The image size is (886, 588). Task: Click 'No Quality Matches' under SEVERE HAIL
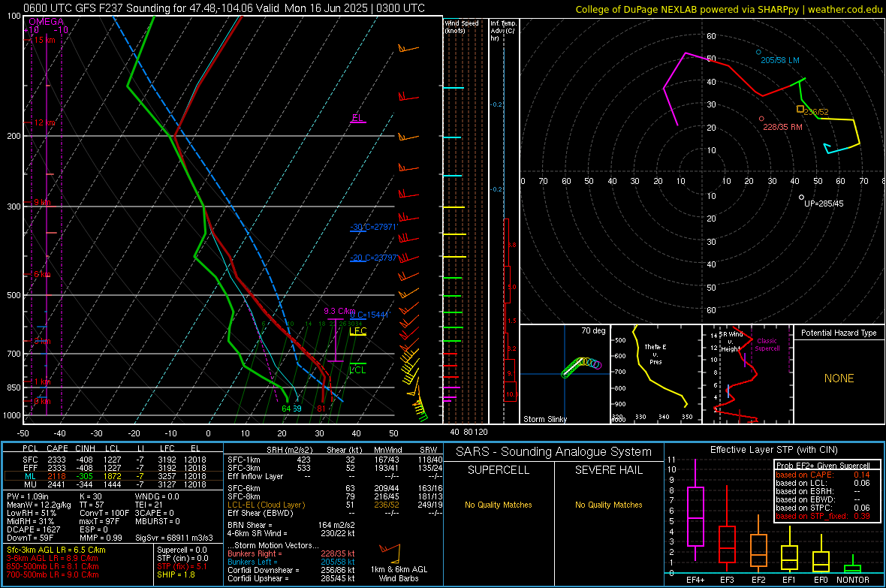(608, 505)
